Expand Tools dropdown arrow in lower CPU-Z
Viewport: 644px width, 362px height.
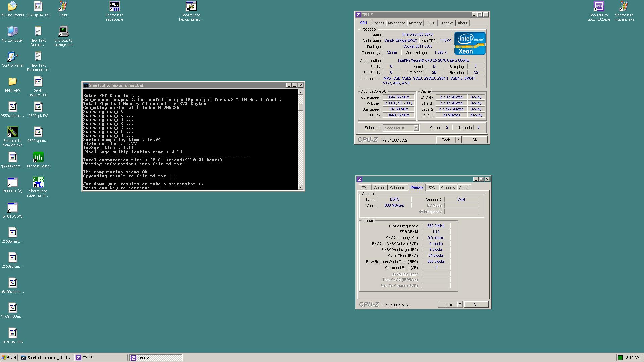click(460, 304)
